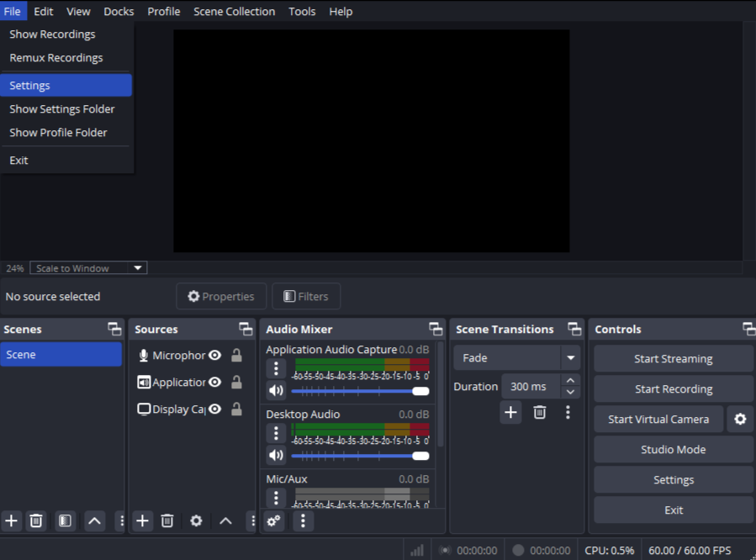This screenshot has width=756, height=560.
Task: Expand the Scale to Window dropdown
Action: point(138,268)
